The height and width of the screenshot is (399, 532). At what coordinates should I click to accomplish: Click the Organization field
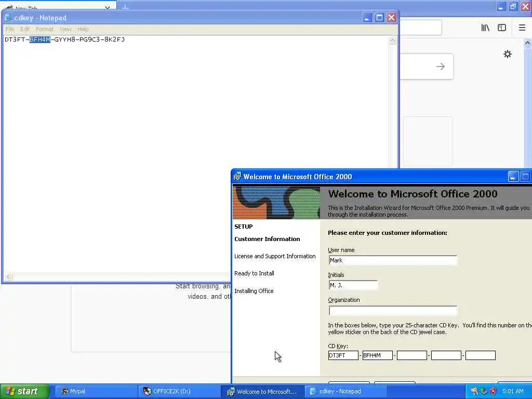393,311
